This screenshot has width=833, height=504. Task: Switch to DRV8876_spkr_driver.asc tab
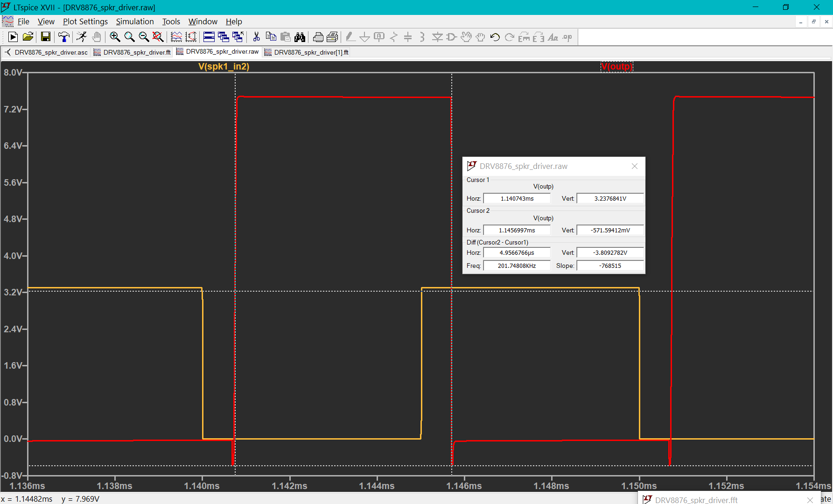pyautogui.click(x=46, y=52)
